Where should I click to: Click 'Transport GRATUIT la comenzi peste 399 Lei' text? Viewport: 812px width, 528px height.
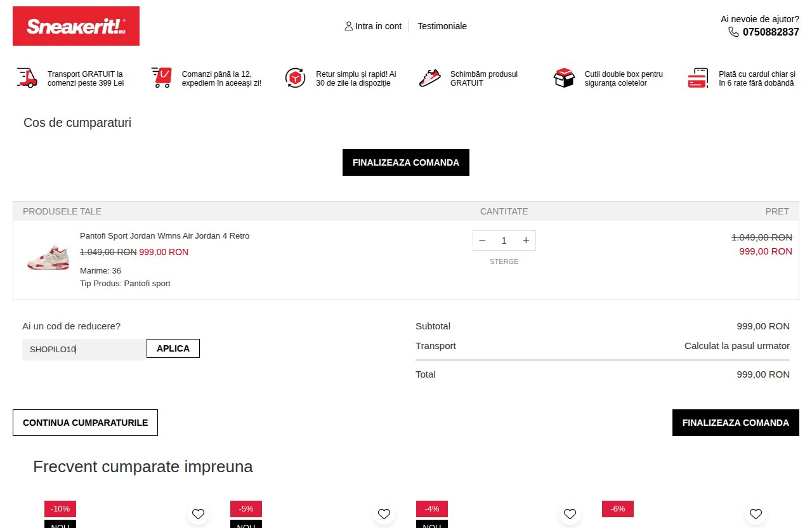86,79
